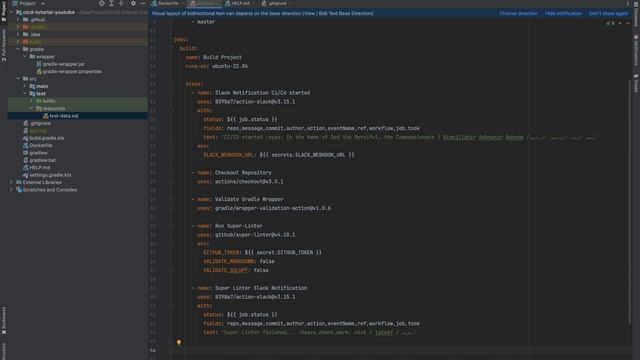Click 'gradle/wrapper-validation-action@v1.0.6' text
The width and height of the screenshot is (640, 360).
(x=273, y=208)
